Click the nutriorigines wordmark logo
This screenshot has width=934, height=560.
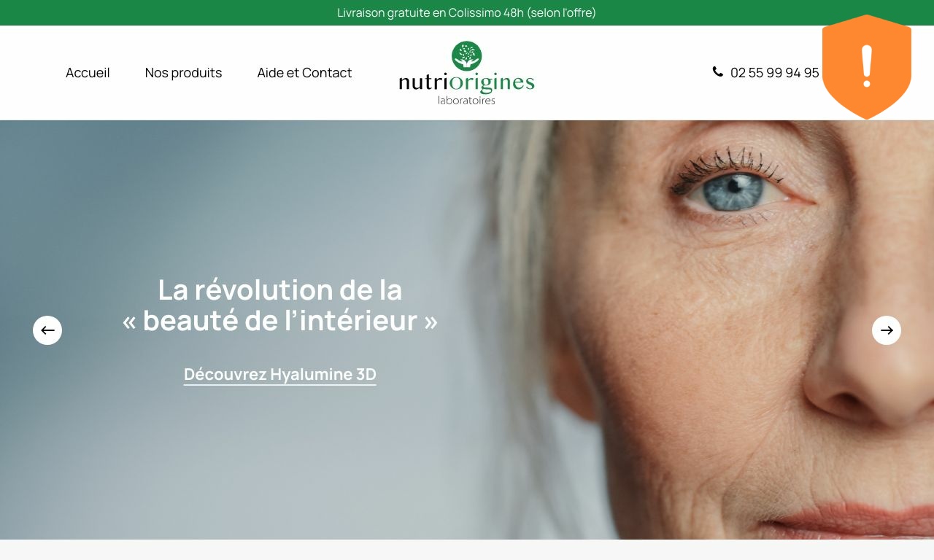click(466, 82)
